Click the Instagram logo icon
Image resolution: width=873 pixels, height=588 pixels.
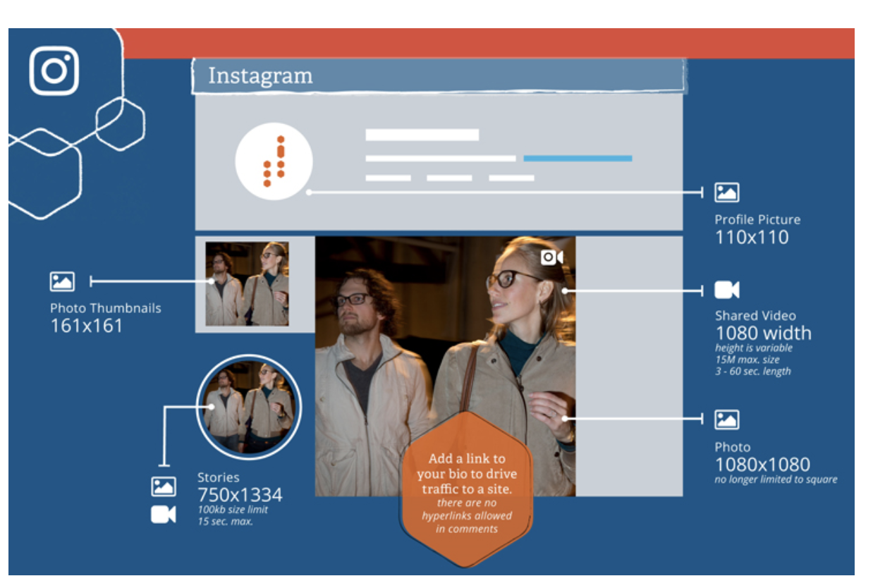pos(54,71)
